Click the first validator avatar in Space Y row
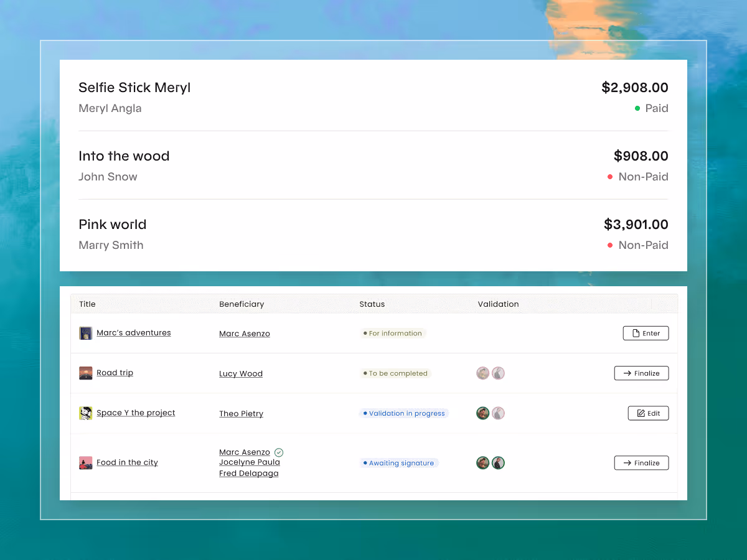Screen dimensions: 747x560 (x=483, y=413)
